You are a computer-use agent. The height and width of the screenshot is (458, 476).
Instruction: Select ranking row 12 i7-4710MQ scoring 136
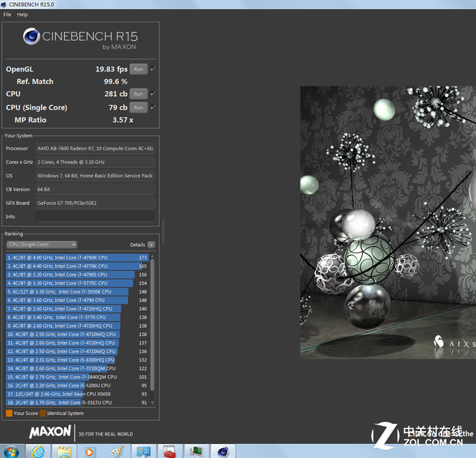click(x=77, y=351)
